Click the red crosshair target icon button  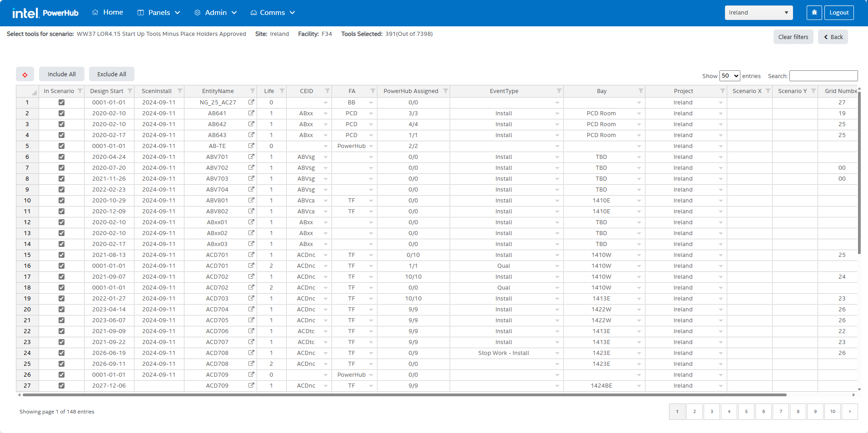(25, 74)
